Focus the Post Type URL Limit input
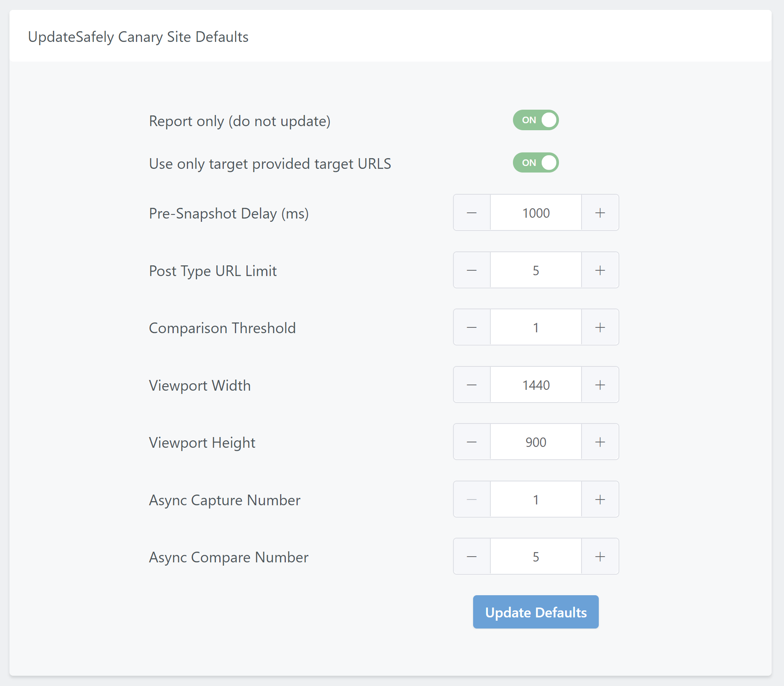 pos(536,270)
